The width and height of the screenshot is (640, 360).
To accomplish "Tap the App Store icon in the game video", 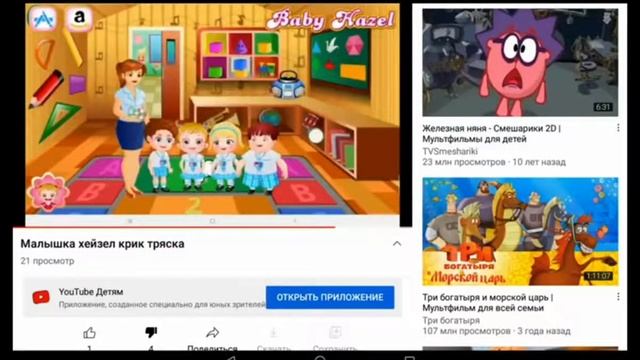I will pos(43,18).
